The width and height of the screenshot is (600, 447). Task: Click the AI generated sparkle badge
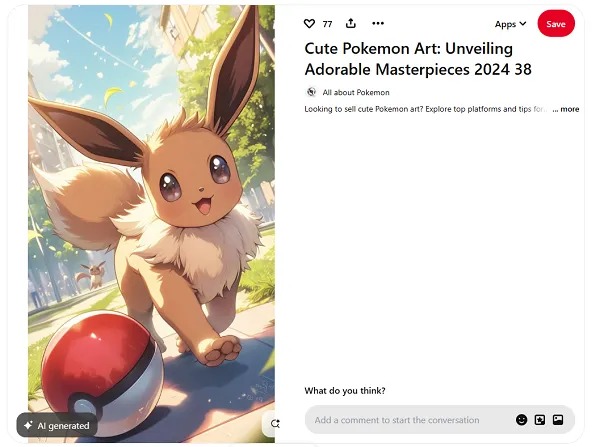57,426
